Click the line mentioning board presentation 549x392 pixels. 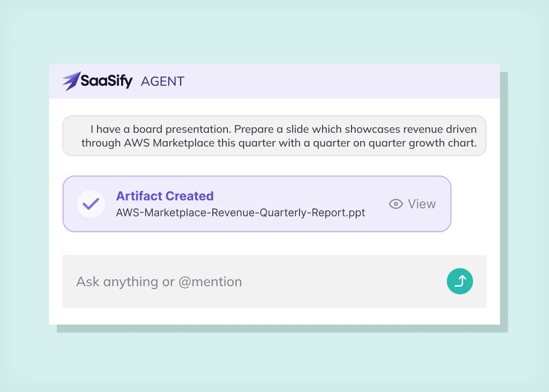click(284, 129)
